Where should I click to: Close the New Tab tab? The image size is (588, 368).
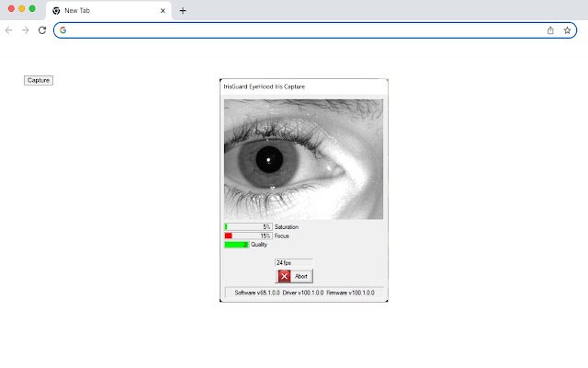pos(163,10)
